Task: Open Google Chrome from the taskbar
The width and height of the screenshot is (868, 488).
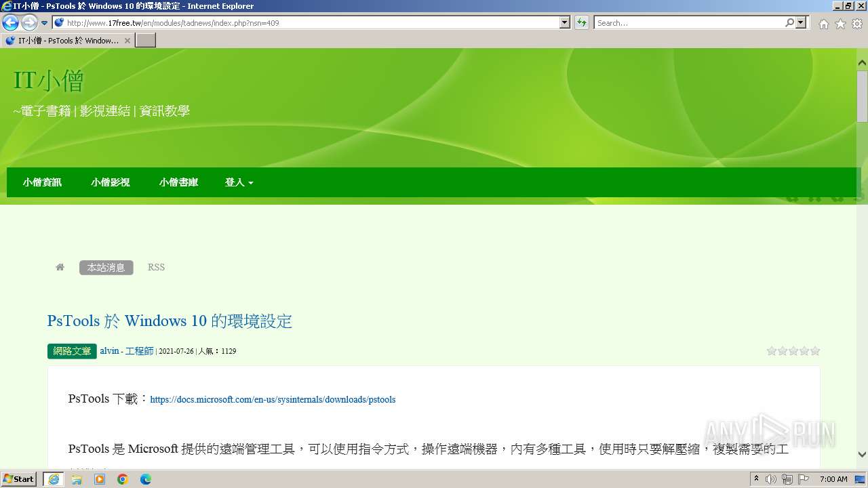Action: pyautogui.click(x=123, y=479)
